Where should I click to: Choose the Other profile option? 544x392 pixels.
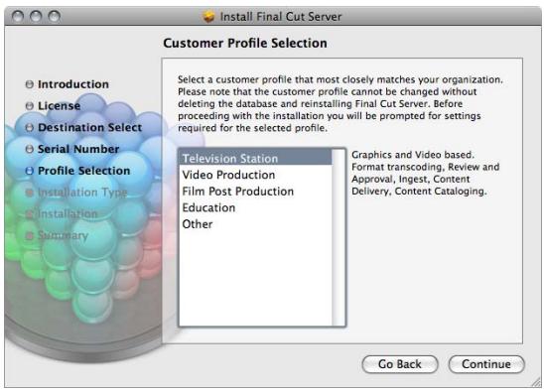[255, 224]
